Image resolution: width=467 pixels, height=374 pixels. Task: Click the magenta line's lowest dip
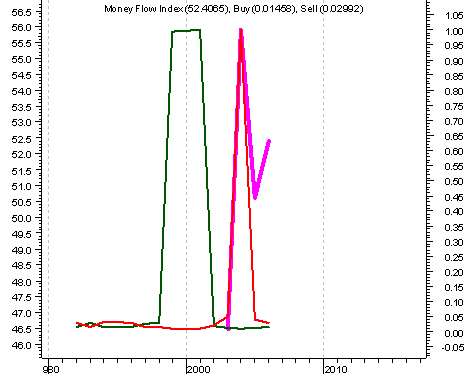(255, 196)
